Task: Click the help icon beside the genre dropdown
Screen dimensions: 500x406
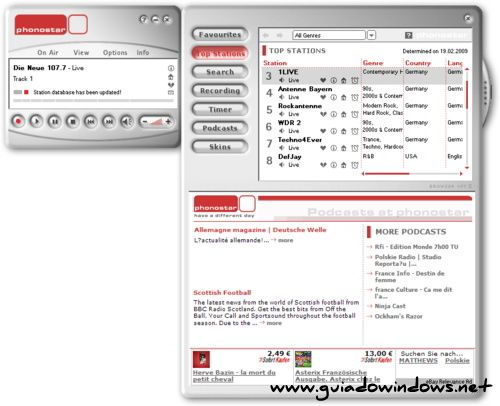Action: pyautogui.click(x=408, y=35)
